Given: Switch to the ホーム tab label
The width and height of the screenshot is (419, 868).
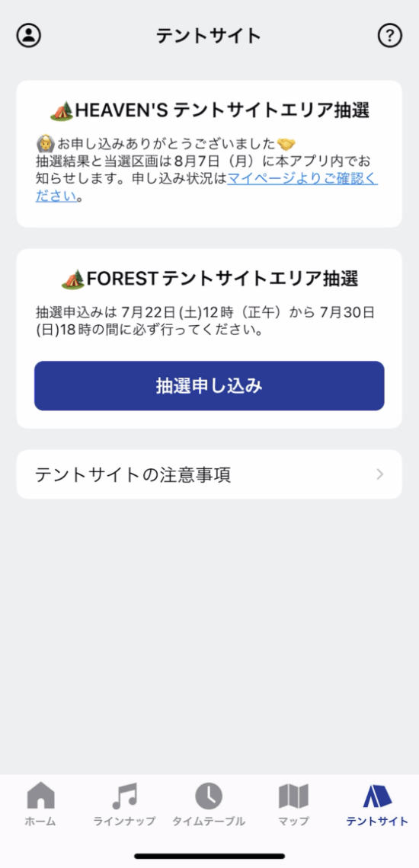Looking at the screenshot, I should 40,821.
